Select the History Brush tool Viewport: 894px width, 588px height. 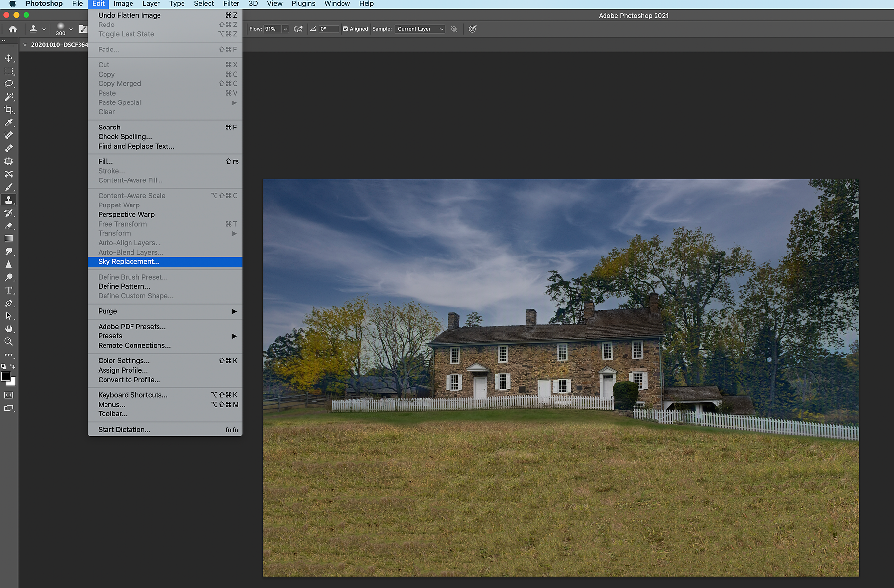pyautogui.click(x=9, y=213)
